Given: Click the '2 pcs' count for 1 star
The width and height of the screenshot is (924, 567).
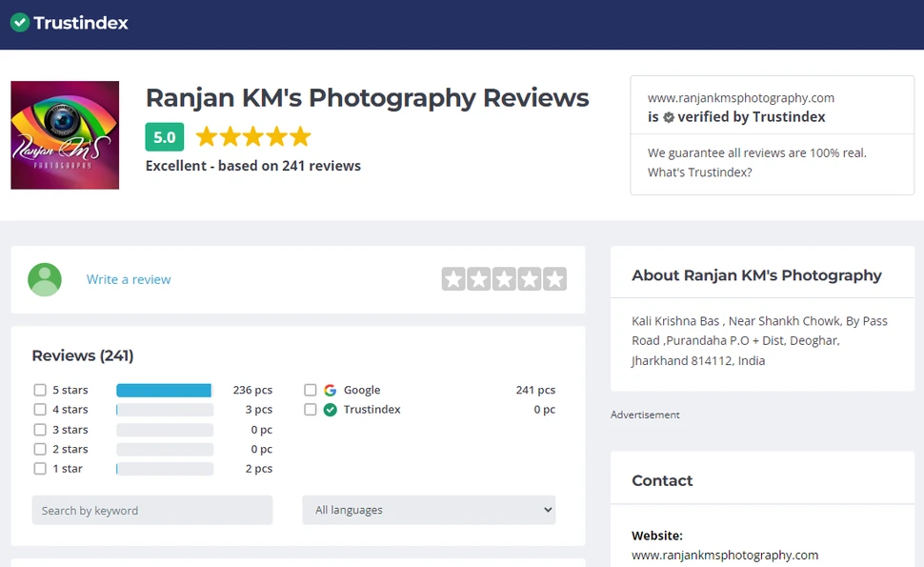Looking at the screenshot, I should point(259,469).
